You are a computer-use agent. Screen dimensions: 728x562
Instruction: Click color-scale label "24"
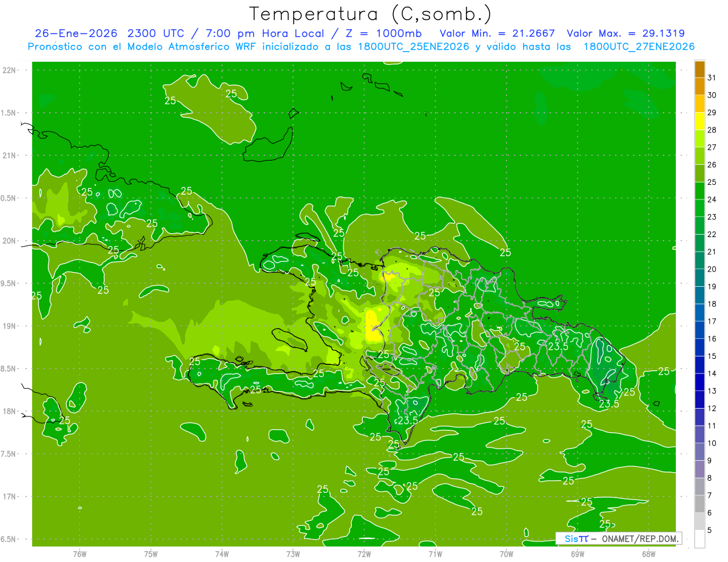(712, 199)
